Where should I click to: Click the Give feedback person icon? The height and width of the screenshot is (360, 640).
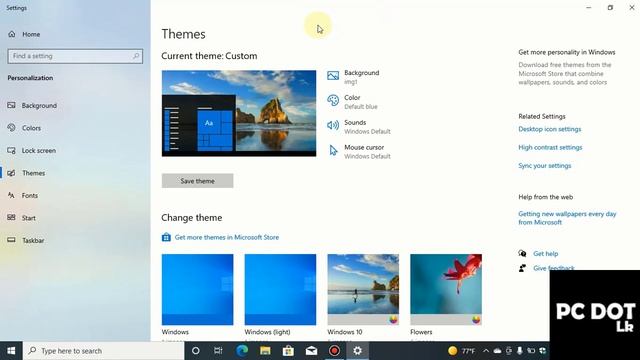522,268
